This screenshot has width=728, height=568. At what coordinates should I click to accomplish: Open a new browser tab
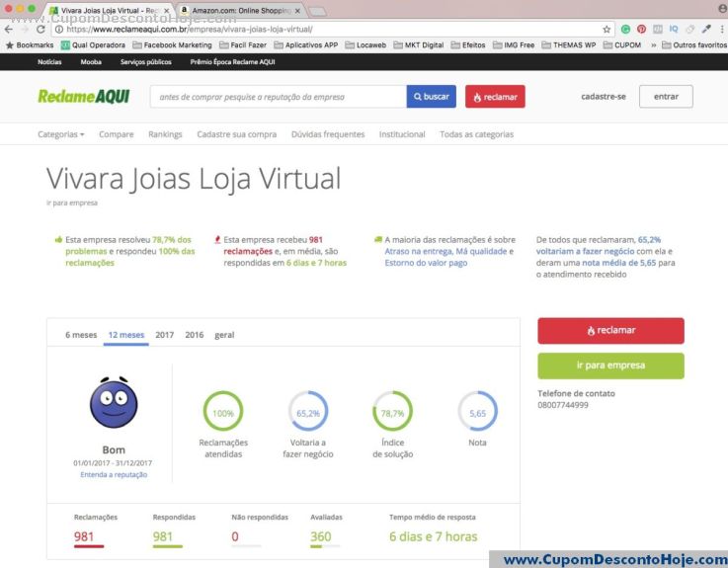tap(317, 11)
